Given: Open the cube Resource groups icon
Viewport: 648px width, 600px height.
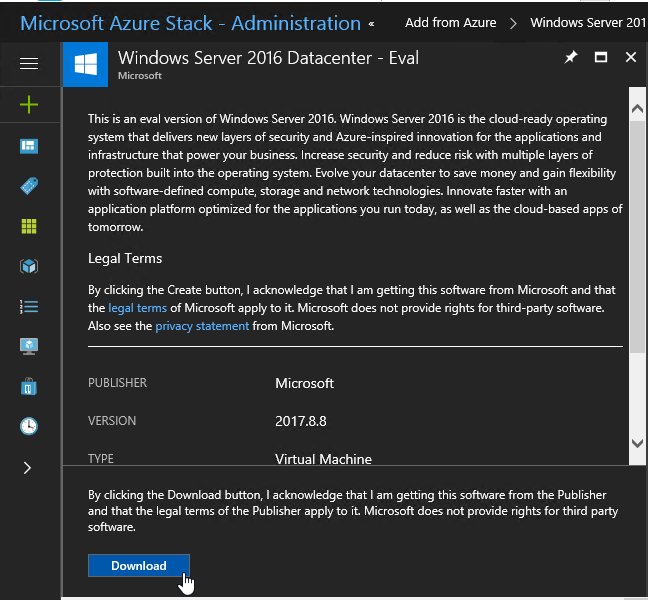Looking at the screenshot, I should (x=29, y=266).
